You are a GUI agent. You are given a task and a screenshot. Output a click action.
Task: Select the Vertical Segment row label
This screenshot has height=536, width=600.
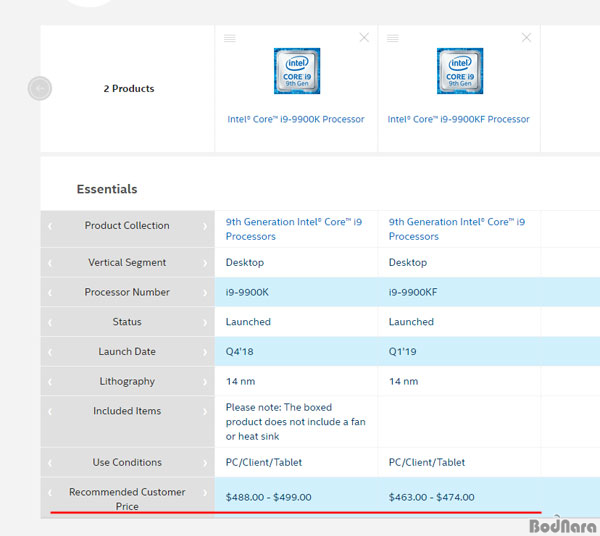pyautogui.click(x=127, y=262)
